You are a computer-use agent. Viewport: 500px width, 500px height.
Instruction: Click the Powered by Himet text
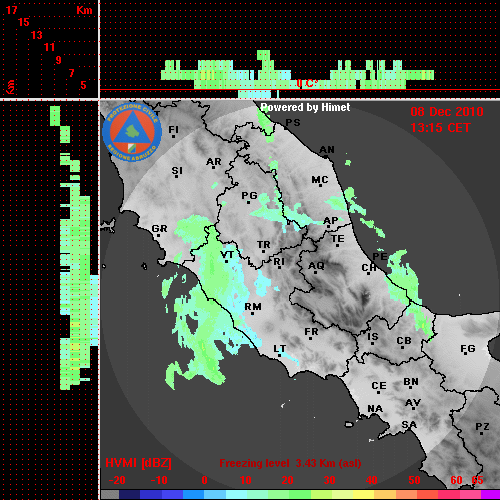click(305, 107)
